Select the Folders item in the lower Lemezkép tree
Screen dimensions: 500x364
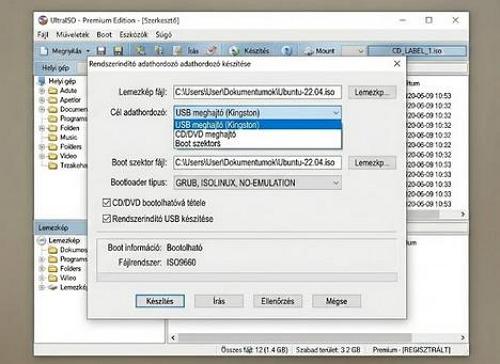point(70,268)
